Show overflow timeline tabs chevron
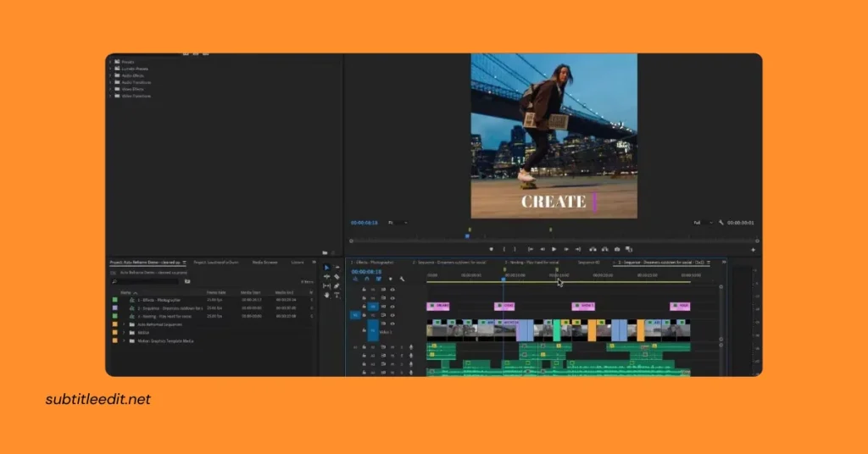The width and height of the screenshot is (868, 454). tap(724, 263)
